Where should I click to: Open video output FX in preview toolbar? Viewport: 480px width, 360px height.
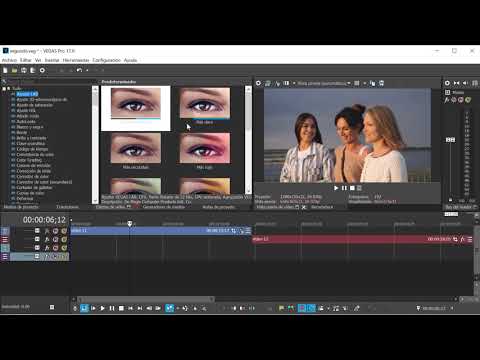click(277, 83)
